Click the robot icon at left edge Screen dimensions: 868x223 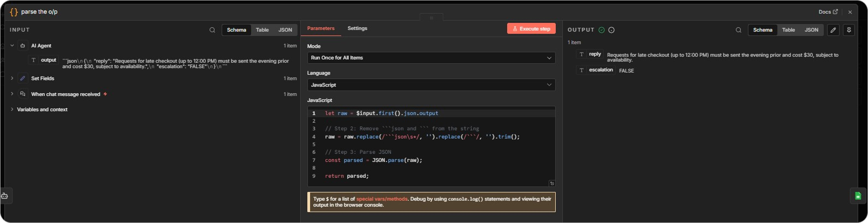4,196
